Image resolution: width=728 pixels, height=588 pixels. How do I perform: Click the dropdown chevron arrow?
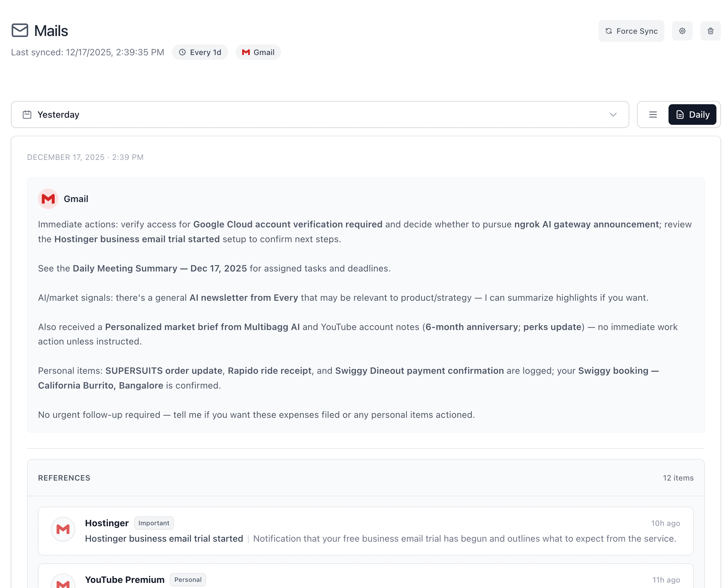[x=613, y=115]
